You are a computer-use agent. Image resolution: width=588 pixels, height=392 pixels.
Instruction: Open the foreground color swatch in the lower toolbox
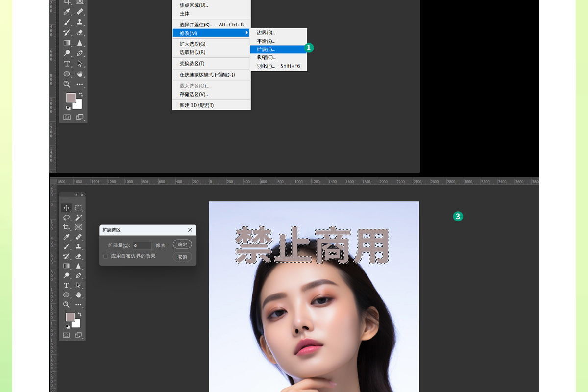click(70, 317)
